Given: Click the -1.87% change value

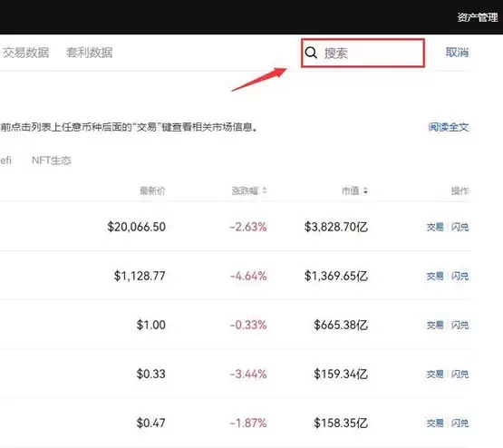Looking at the screenshot, I should tap(248, 424).
